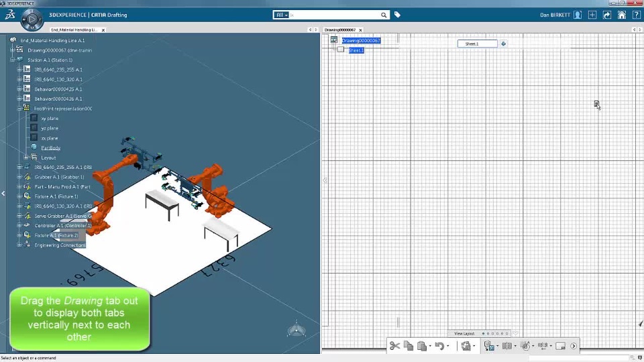The height and width of the screenshot is (362, 644).
Task: Expand Controller A.1 node
Action: point(19,225)
